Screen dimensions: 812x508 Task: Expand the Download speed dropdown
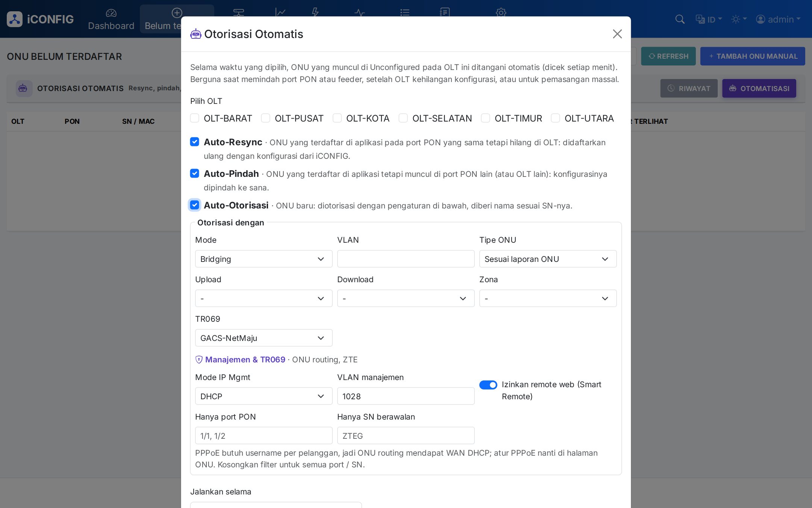406,298
